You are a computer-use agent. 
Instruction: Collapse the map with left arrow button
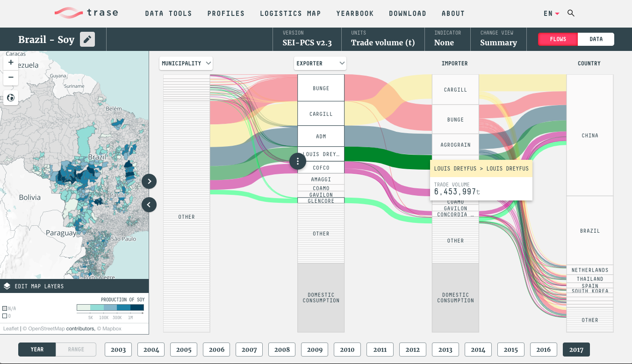(x=149, y=204)
